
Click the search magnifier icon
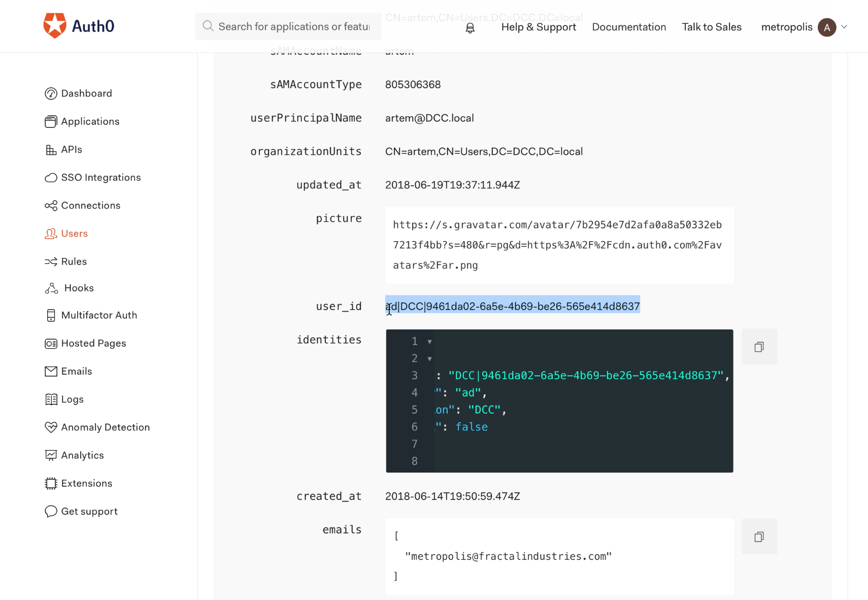tap(208, 26)
